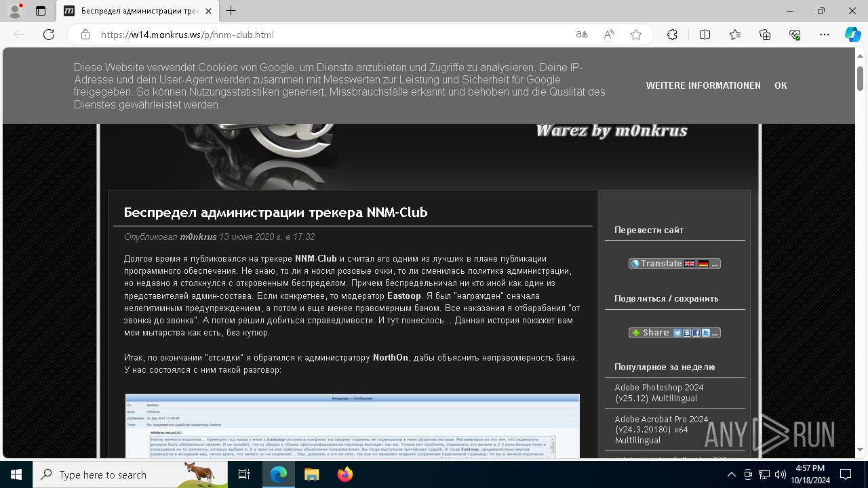Click the Перевести сайт heading
This screenshot has height=488, width=868.
coord(649,230)
